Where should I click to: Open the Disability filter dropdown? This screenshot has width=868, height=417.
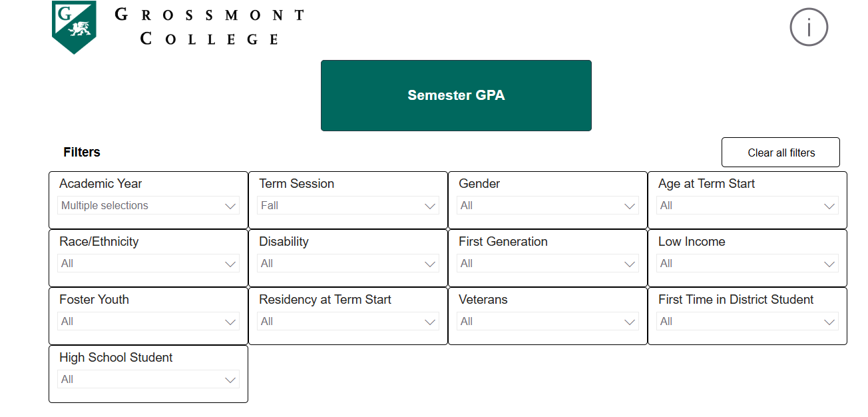347,263
